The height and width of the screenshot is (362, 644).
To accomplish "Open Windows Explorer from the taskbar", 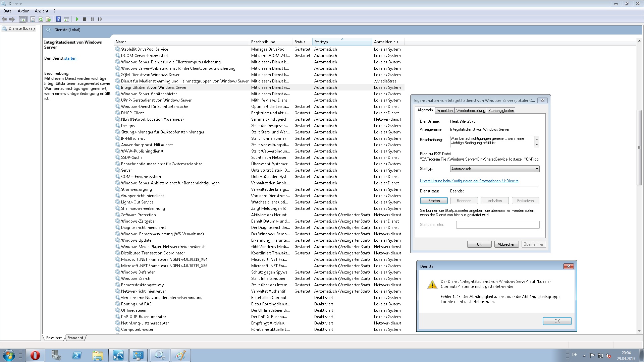I will [x=98, y=355].
